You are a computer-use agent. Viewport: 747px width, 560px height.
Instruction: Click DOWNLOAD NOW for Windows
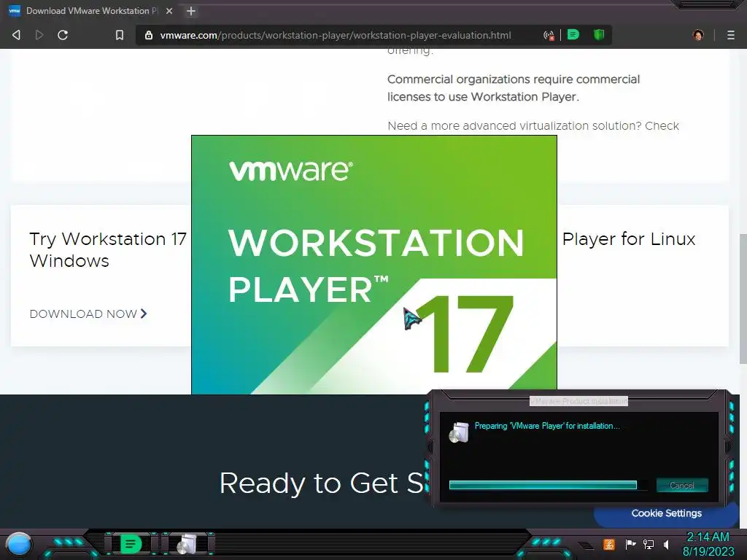(83, 314)
